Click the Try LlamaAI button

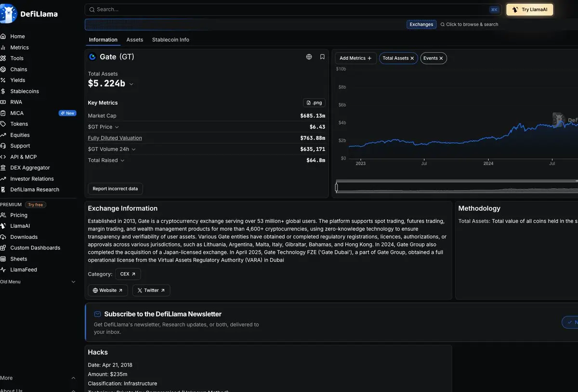530,10
